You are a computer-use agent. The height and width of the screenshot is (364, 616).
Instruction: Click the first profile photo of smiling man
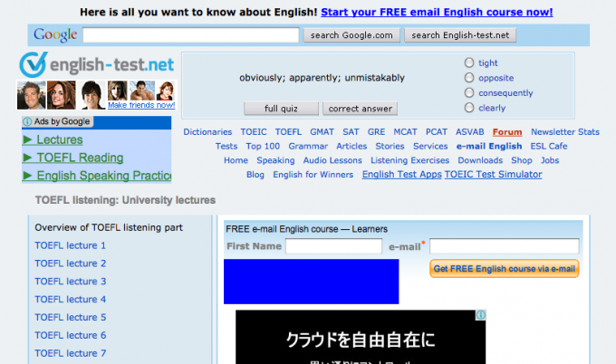(x=32, y=95)
